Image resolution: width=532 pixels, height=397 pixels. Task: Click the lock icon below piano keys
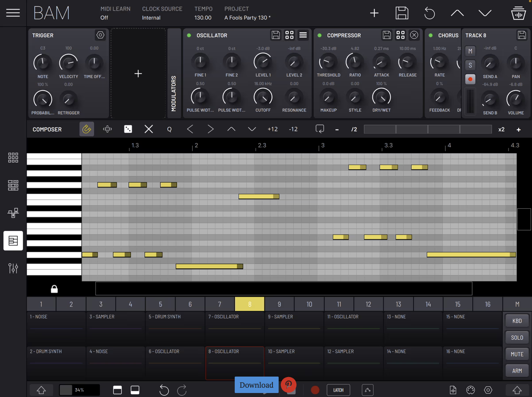point(54,289)
